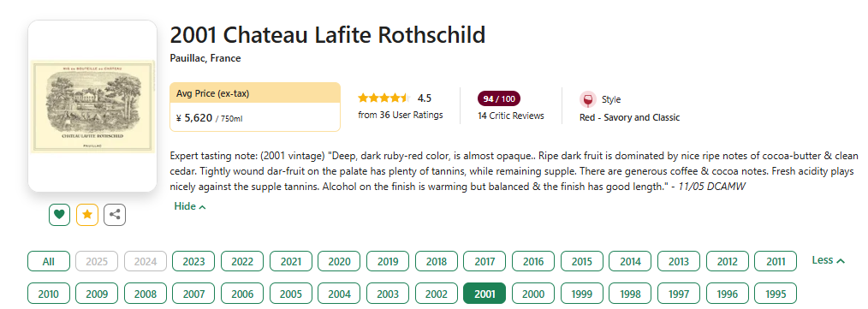
Task: Click the Red - Savory and Classic style
Action: coord(629,117)
